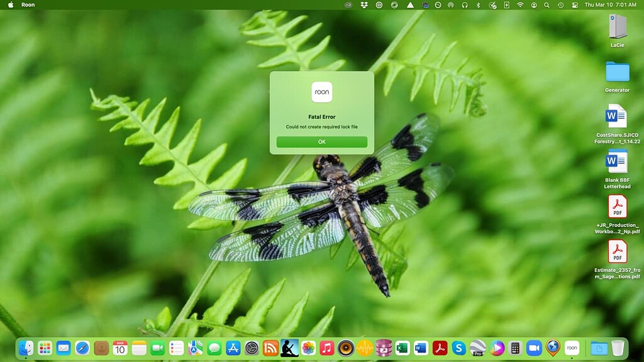Viewport: 644px width, 362px height.
Task: Launch Safari from the dock
Action: tap(82, 348)
